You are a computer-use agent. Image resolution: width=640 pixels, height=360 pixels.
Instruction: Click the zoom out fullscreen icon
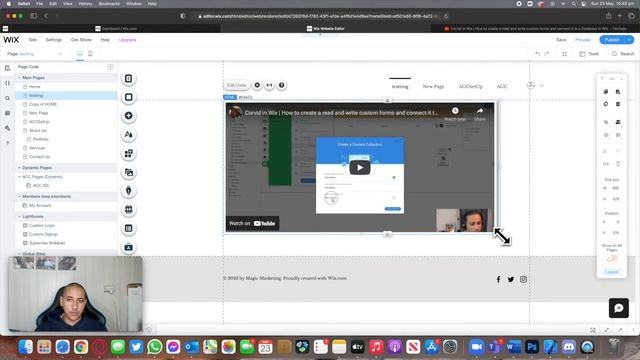pyautogui.click(x=565, y=54)
